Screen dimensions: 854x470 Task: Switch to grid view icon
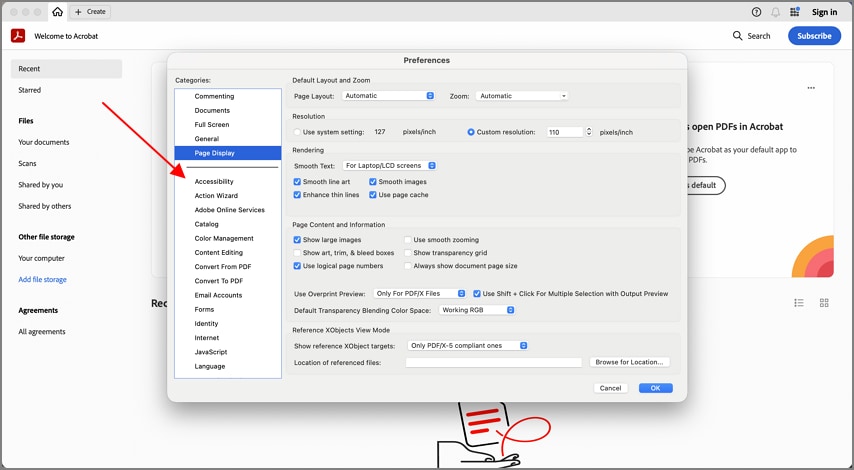coord(824,302)
